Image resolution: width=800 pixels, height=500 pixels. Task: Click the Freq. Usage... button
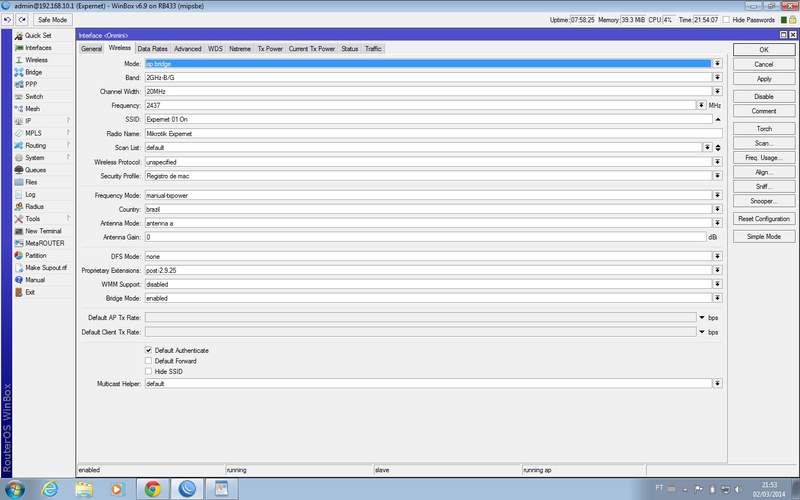tap(764, 158)
